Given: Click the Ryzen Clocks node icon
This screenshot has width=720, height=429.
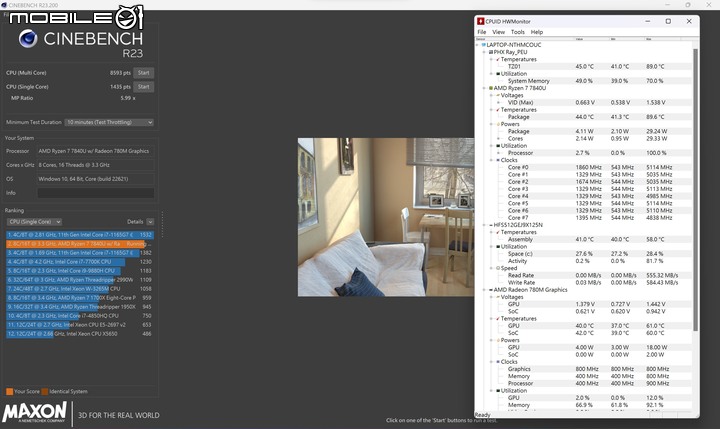Looking at the screenshot, I should pyautogui.click(x=498, y=160).
